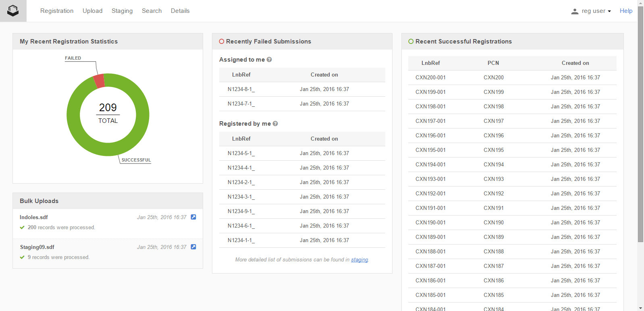Viewport: 644px width, 311px height.
Task: Navigate to the Search page
Action: pyautogui.click(x=152, y=11)
